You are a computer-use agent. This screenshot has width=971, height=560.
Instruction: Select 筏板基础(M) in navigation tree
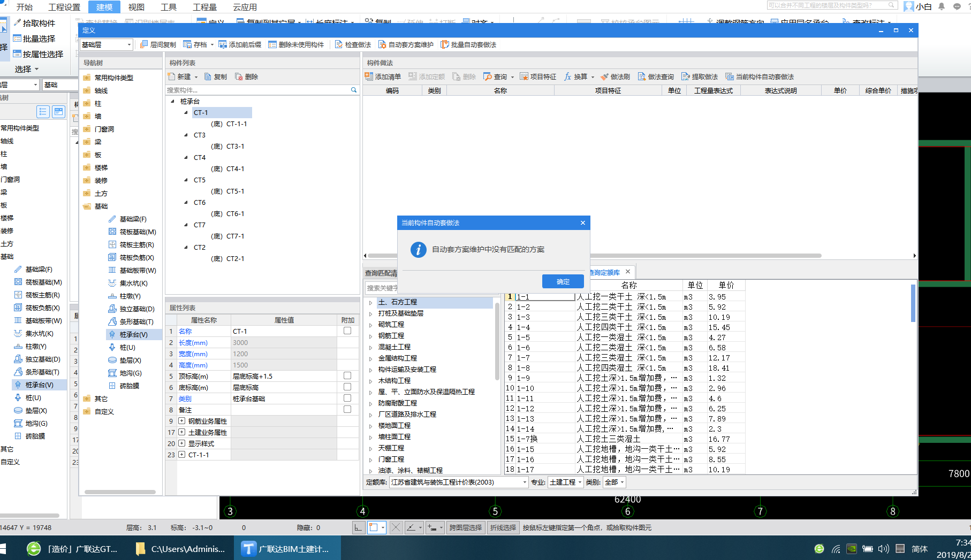[x=138, y=232]
